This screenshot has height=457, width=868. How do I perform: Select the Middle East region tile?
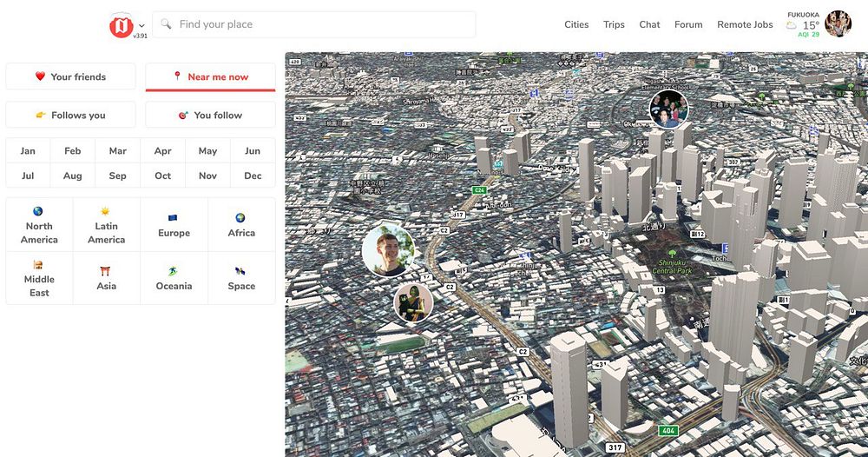(39, 278)
